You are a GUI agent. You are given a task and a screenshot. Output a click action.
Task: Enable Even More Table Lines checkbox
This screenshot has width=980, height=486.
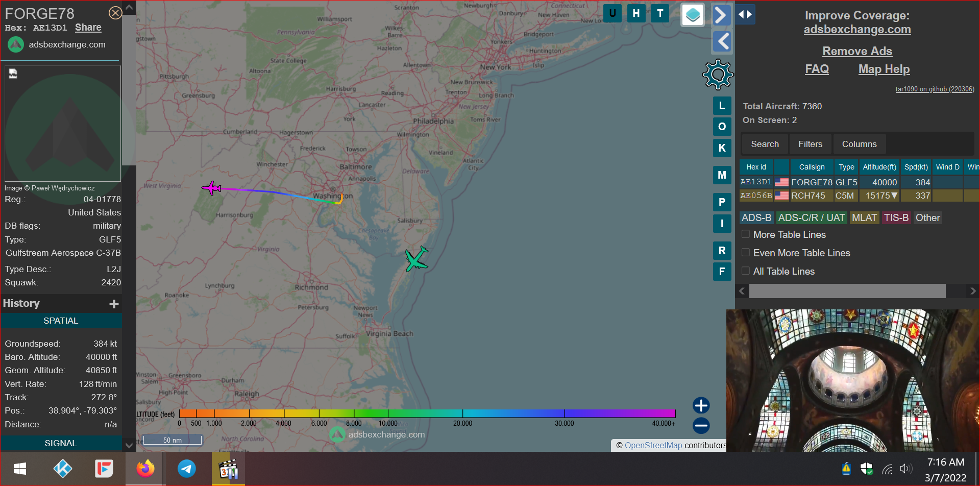[x=746, y=253]
